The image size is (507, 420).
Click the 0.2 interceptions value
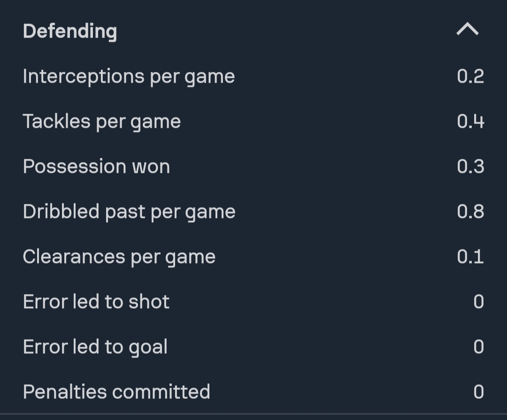[470, 76]
